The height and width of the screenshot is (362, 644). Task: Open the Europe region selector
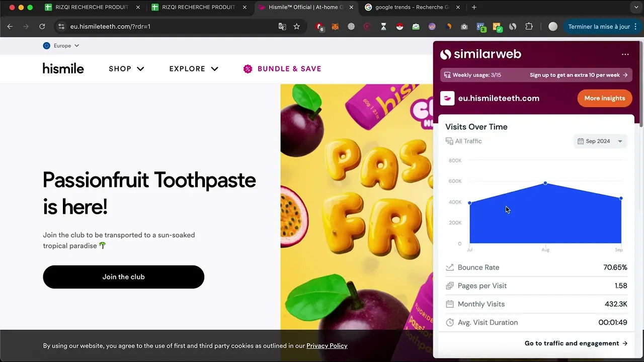click(x=61, y=46)
